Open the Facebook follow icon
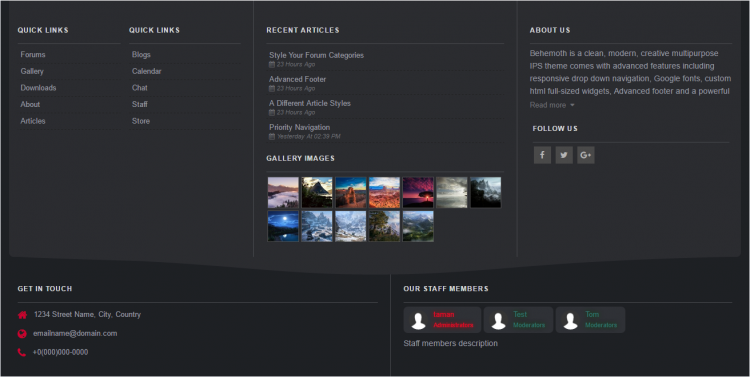This screenshot has width=750, height=377. tap(542, 155)
